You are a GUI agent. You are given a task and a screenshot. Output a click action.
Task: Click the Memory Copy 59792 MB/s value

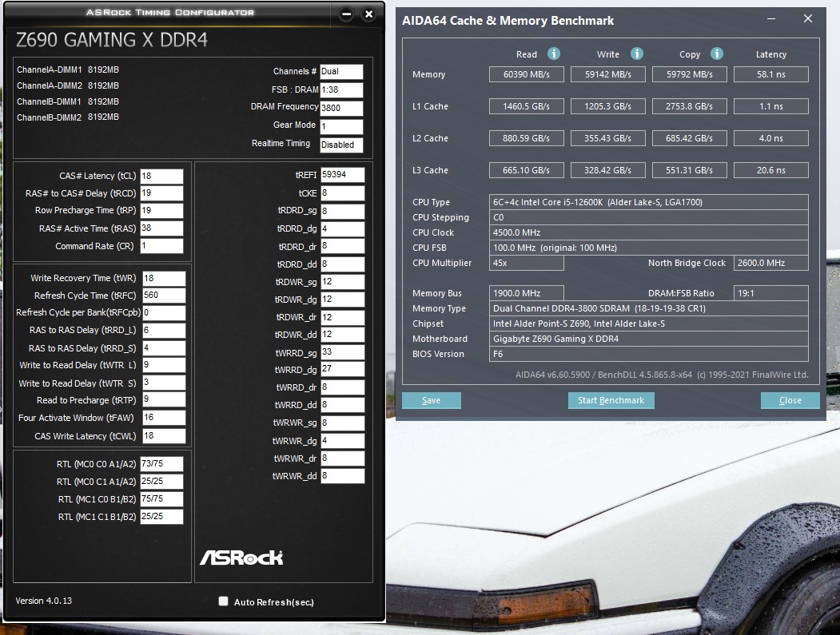point(690,74)
